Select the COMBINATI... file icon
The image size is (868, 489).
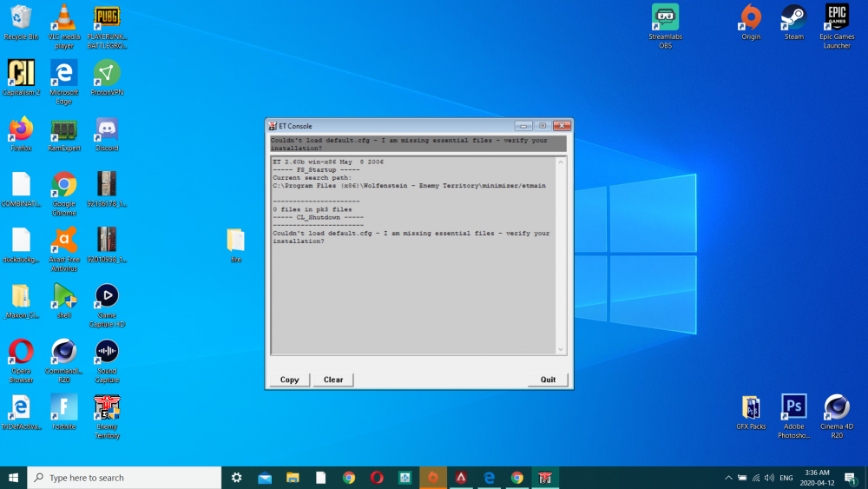[x=21, y=189]
